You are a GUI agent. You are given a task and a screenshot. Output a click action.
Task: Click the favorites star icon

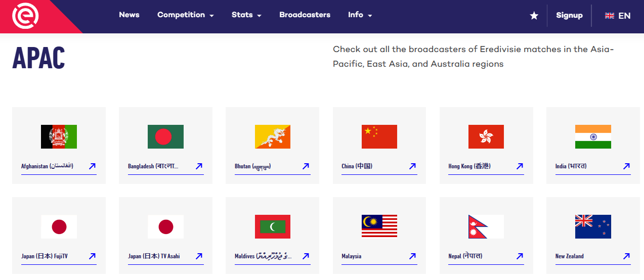[x=534, y=16]
